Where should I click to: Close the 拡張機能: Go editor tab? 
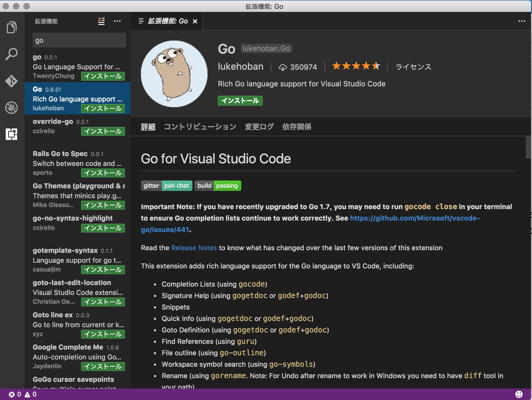click(x=195, y=21)
